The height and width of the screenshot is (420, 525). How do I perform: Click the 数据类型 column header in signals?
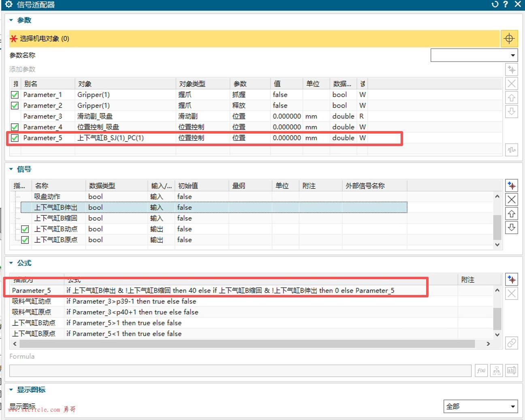click(x=117, y=186)
